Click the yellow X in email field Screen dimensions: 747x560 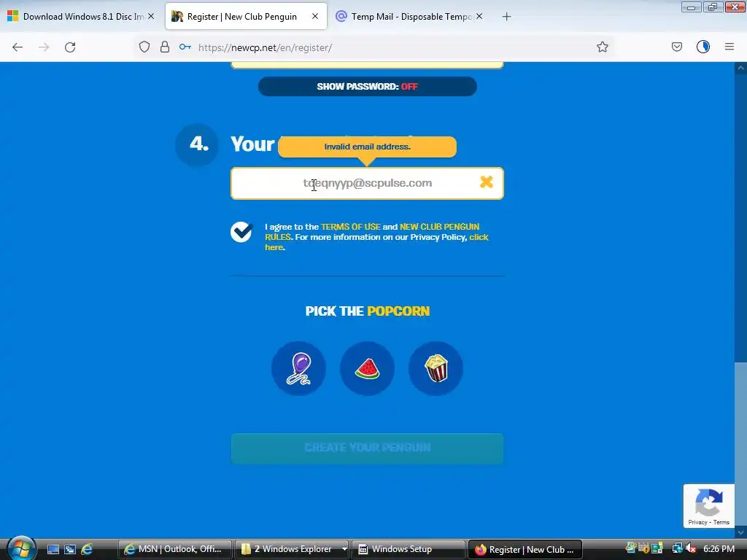click(487, 182)
